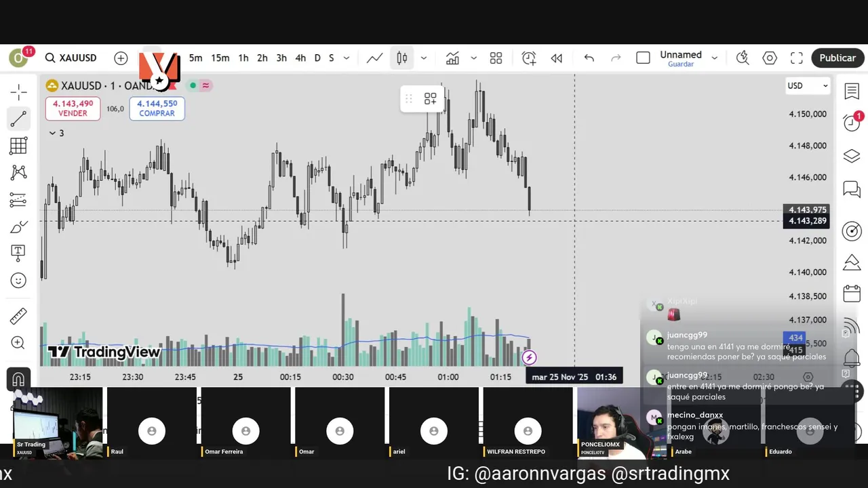Click the floating toolbar grid-plus icon
Viewport: 868px width, 488px height.
point(430,99)
